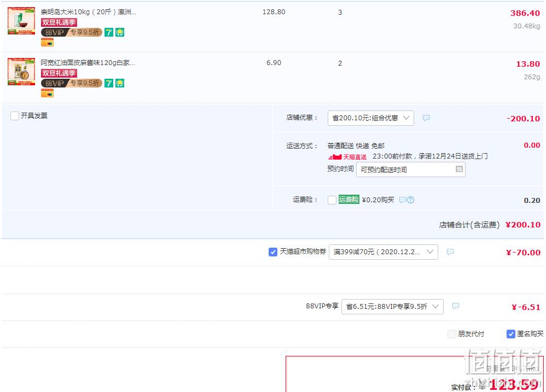Click the rice subtotal 386.40
546x392 pixels.
525,13
